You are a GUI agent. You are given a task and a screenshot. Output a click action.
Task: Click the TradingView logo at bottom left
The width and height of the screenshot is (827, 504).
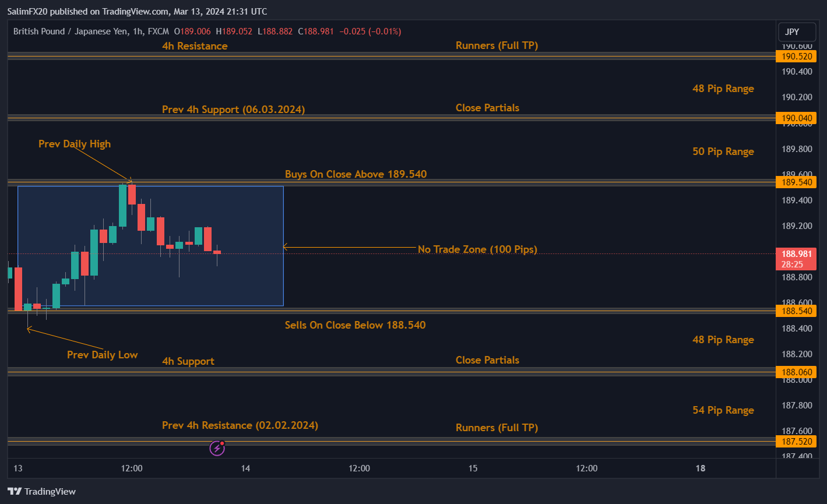coord(41,491)
